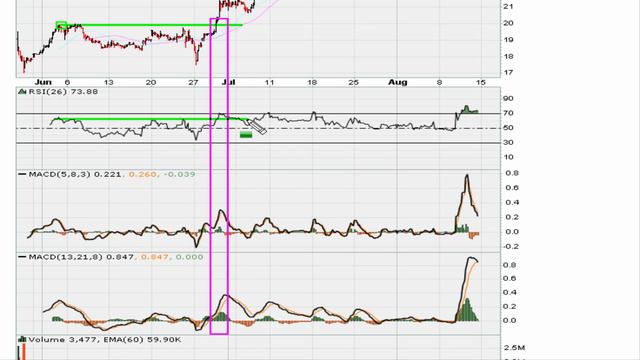Click the RSI scale value 70
Image resolution: width=640 pixels, height=360 pixels.
(509, 113)
